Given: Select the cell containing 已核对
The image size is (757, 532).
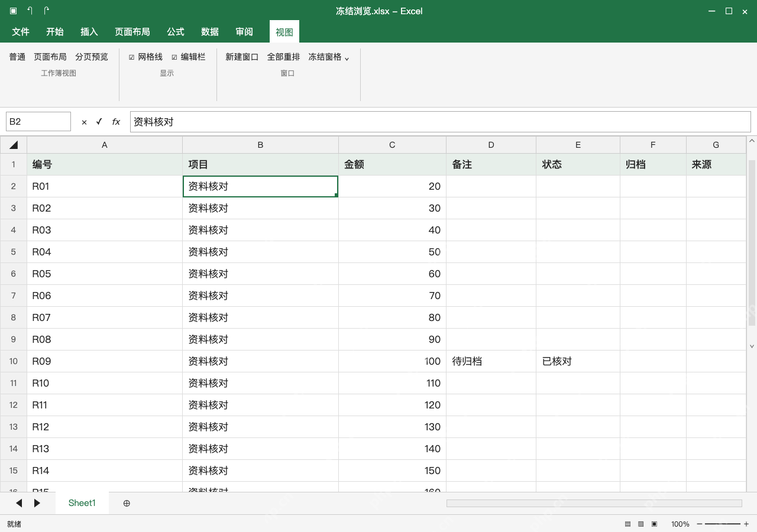Looking at the screenshot, I should (578, 361).
